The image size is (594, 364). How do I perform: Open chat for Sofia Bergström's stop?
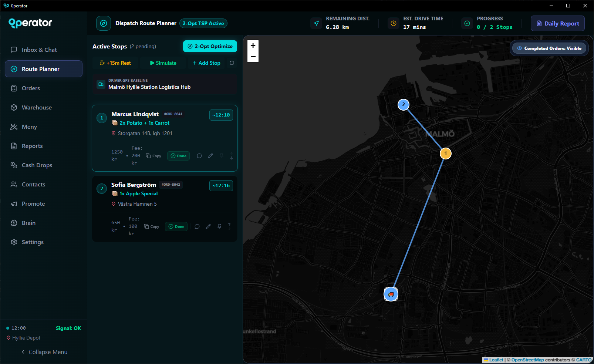coord(197,226)
